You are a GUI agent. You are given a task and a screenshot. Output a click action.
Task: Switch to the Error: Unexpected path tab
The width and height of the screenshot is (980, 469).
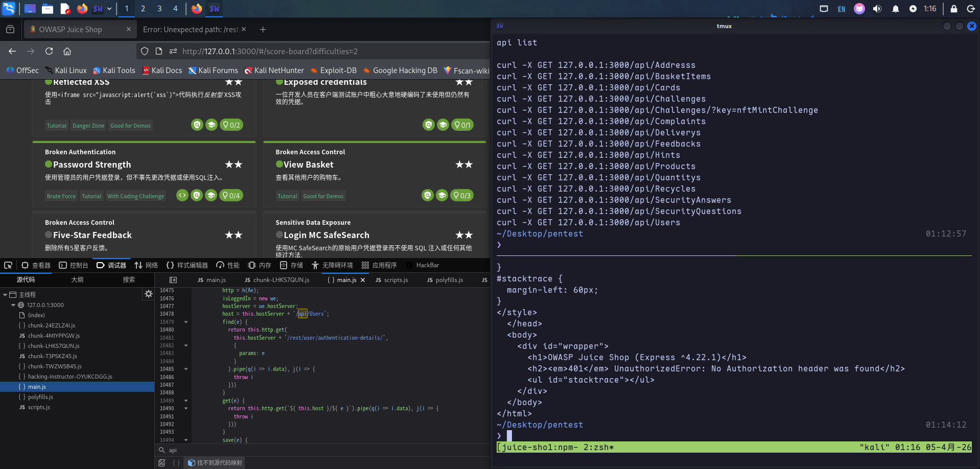coord(190,30)
